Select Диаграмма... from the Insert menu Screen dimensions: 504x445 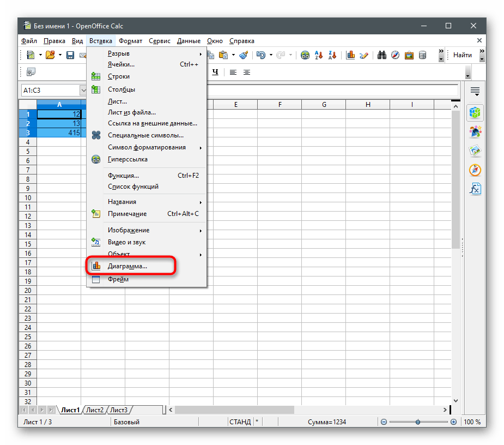[127, 266]
